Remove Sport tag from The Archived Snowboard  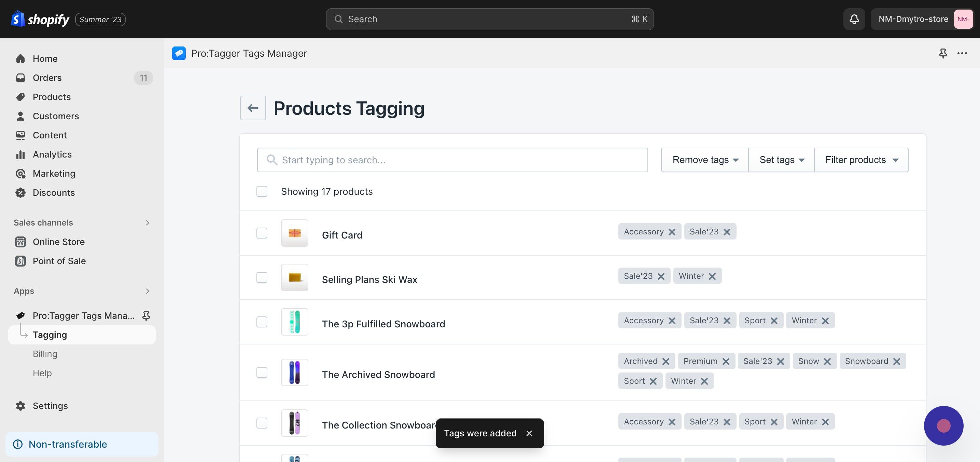(x=653, y=381)
